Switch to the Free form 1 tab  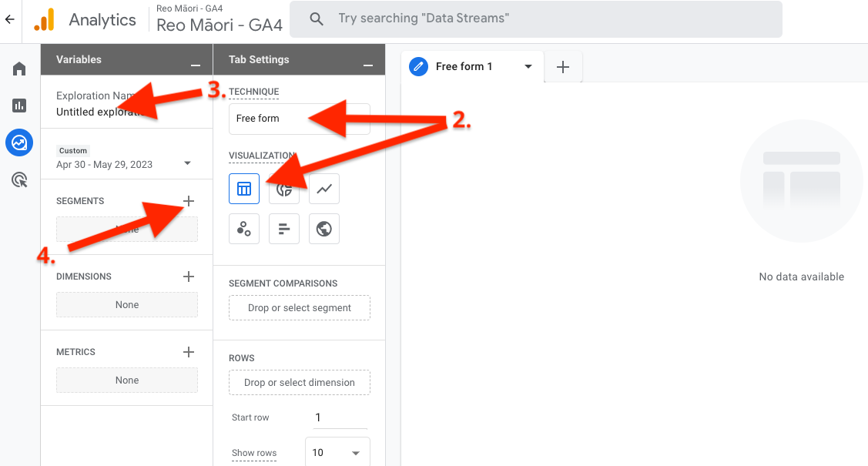pyautogui.click(x=464, y=66)
